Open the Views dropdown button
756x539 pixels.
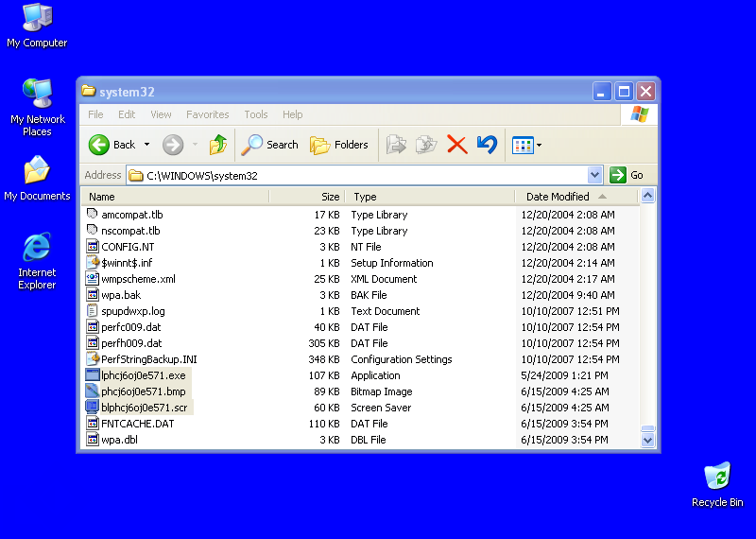527,145
